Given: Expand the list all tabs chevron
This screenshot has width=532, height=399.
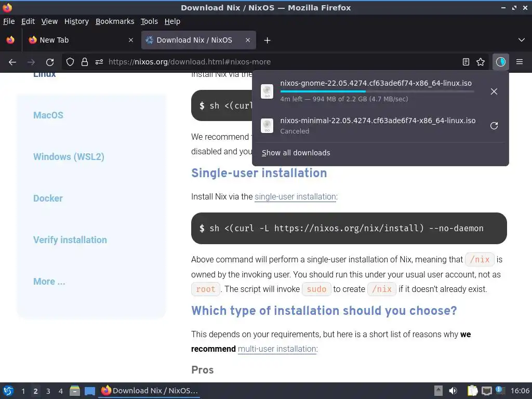Looking at the screenshot, I should point(522,40).
